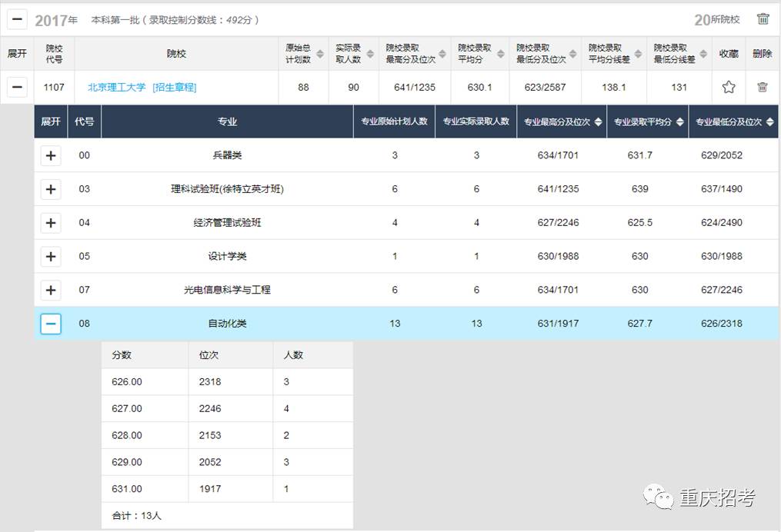Sort majors by 专业录取平均分 arrows
781x532 pixels.
[680, 121]
